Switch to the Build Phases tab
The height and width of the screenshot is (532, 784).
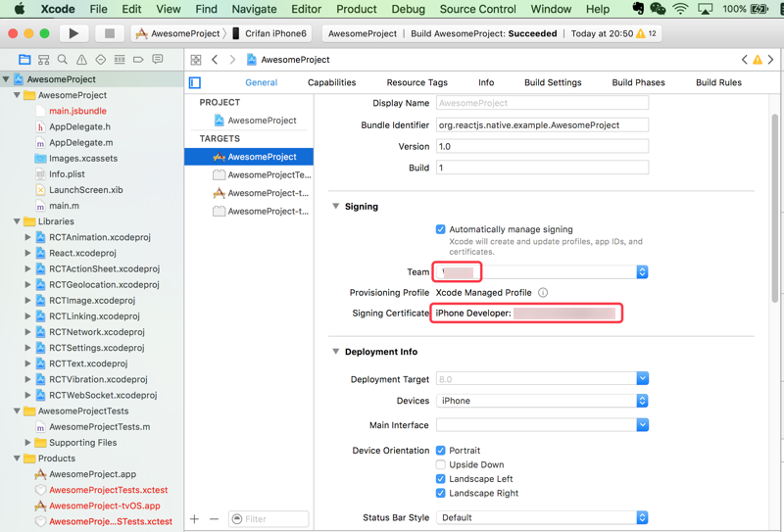[639, 82]
